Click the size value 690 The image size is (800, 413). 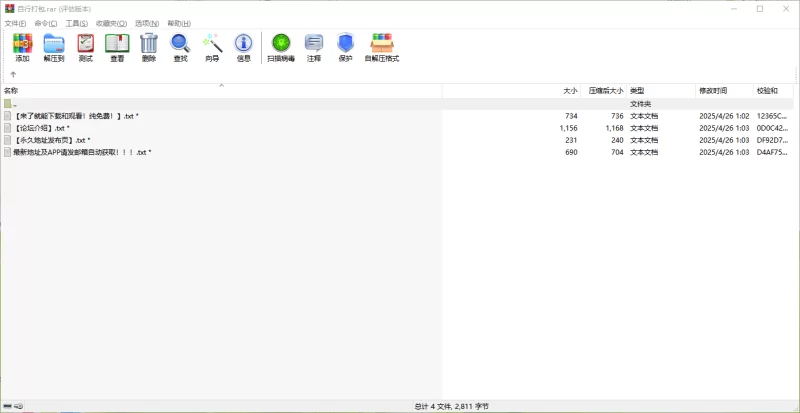(571, 152)
